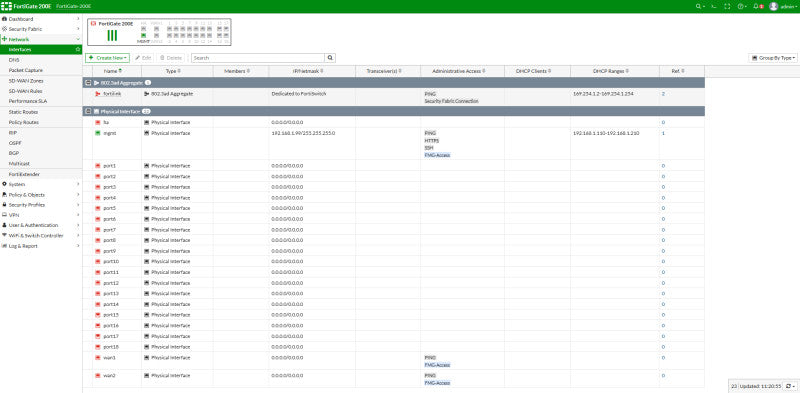The image size is (800, 393).
Task: Open Static Routes page
Action: pos(41,112)
